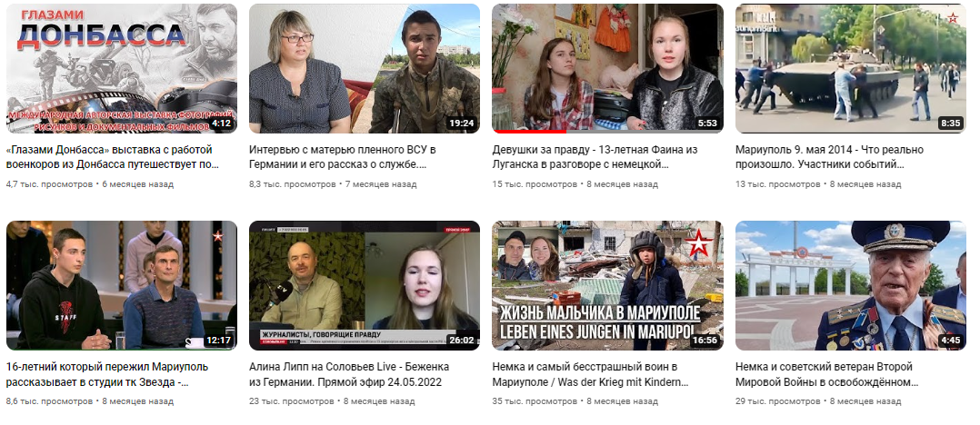
Task: Open the 16-летний studio Звезда video thumbnail
Action: tap(121, 285)
